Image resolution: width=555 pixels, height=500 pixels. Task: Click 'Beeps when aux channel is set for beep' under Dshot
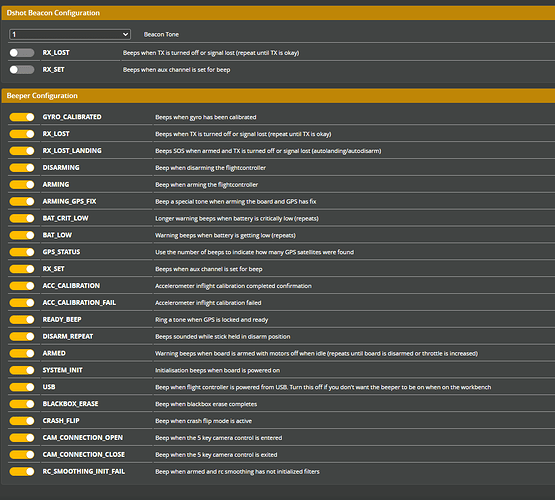point(176,70)
